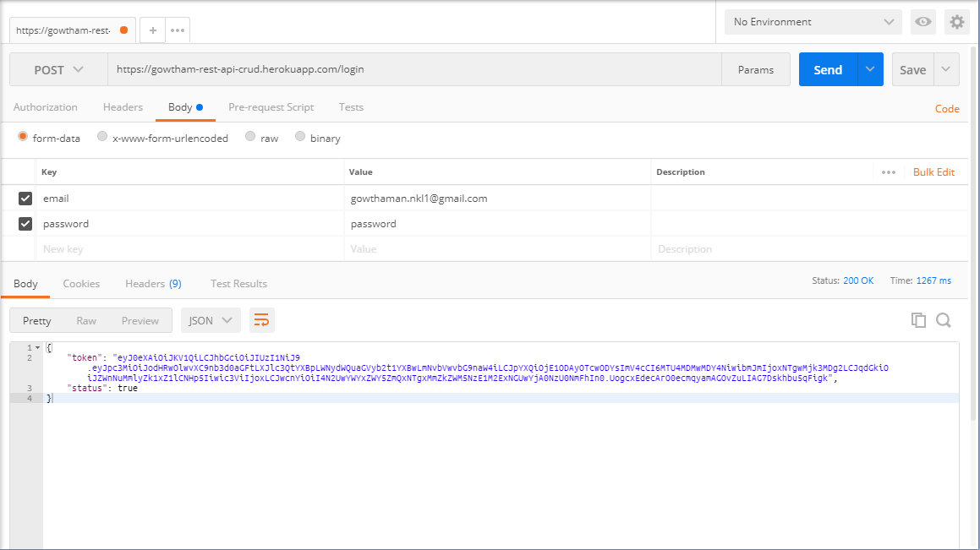The width and height of the screenshot is (980, 550).
Task: Collapse JSON object at line 1
Action: [37, 348]
